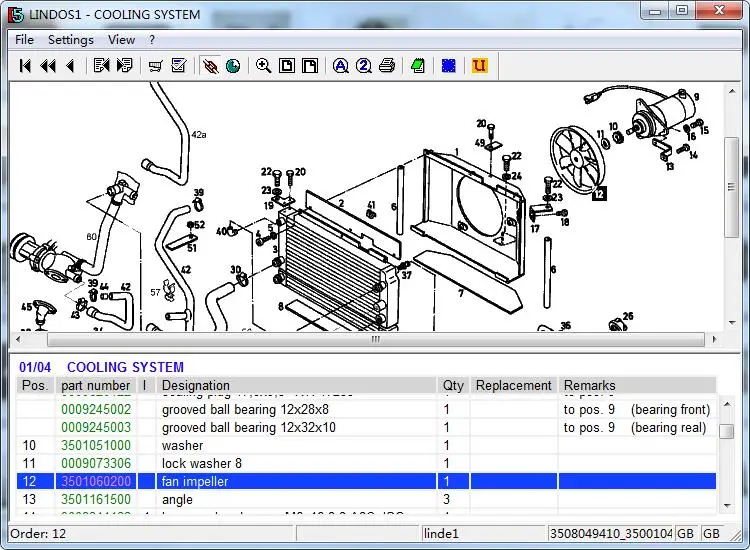Viewport: 750px width, 550px height.
Task: Click parts list scroll up arrow
Action: point(727,404)
